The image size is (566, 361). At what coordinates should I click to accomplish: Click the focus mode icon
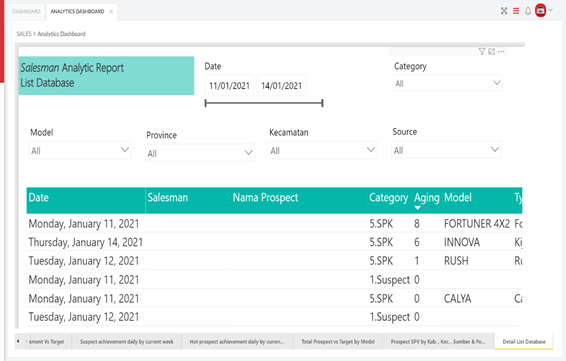click(x=491, y=52)
